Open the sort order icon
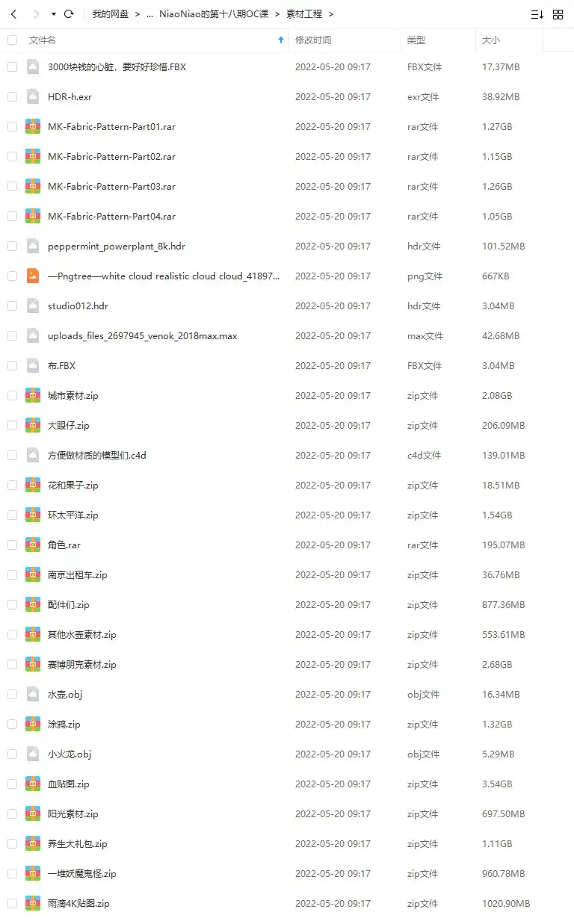Viewport: 574px width, 924px height. click(537, 14)
